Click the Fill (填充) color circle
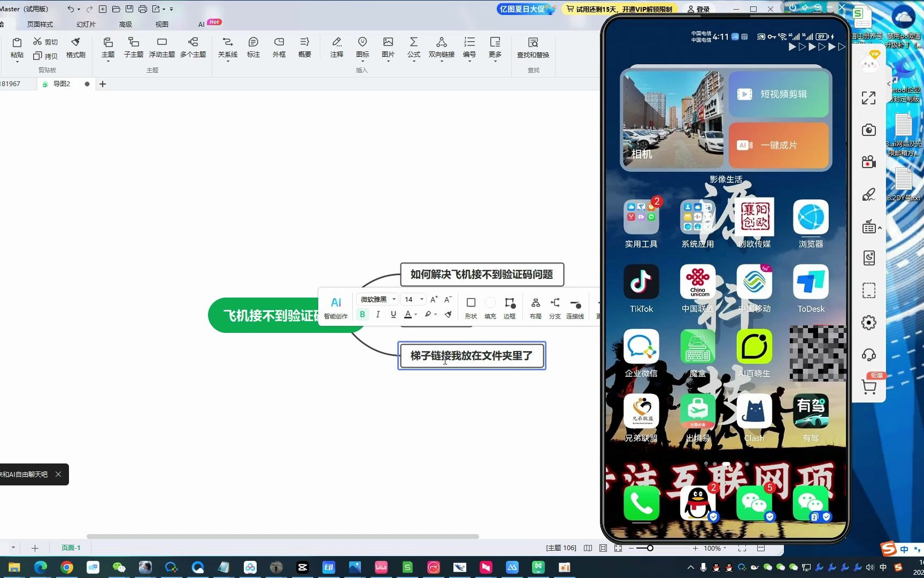 pyautogui.click(x=490, y=303)
